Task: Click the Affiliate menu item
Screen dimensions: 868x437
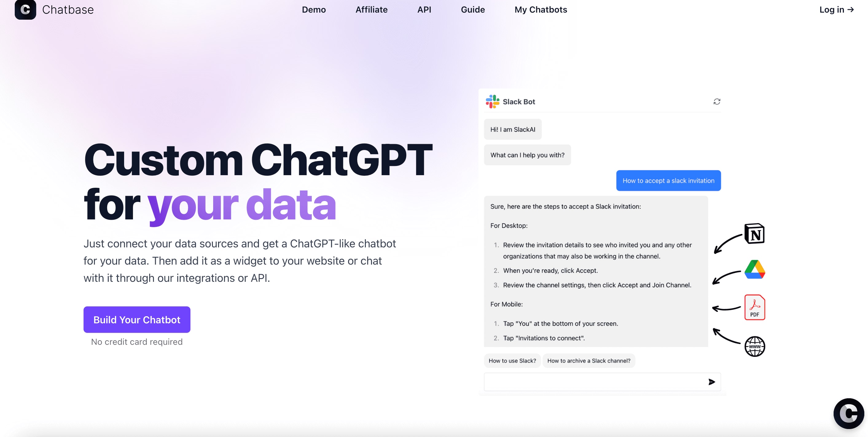Action: click(372, 10)
